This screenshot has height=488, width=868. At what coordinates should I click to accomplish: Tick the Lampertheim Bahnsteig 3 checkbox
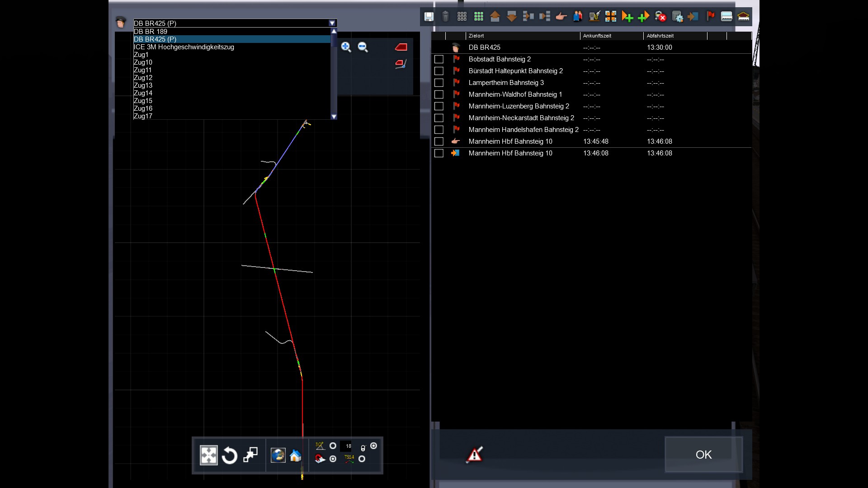[x=439, y=83]
